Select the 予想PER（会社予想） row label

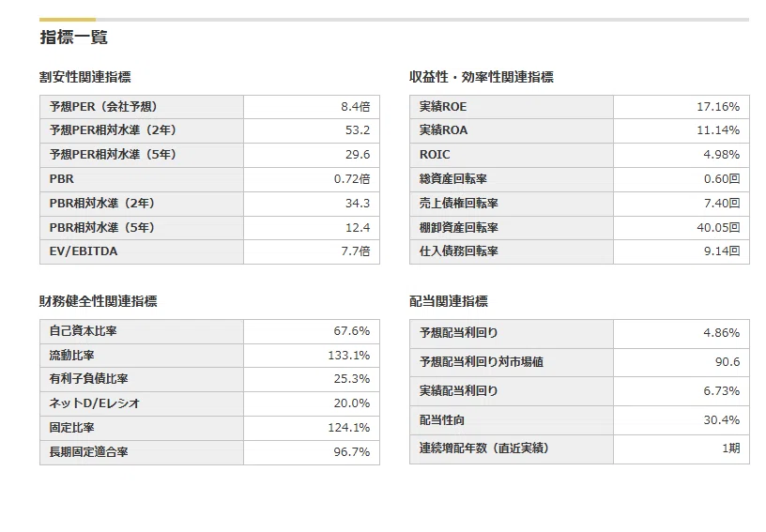pos(103,106)
